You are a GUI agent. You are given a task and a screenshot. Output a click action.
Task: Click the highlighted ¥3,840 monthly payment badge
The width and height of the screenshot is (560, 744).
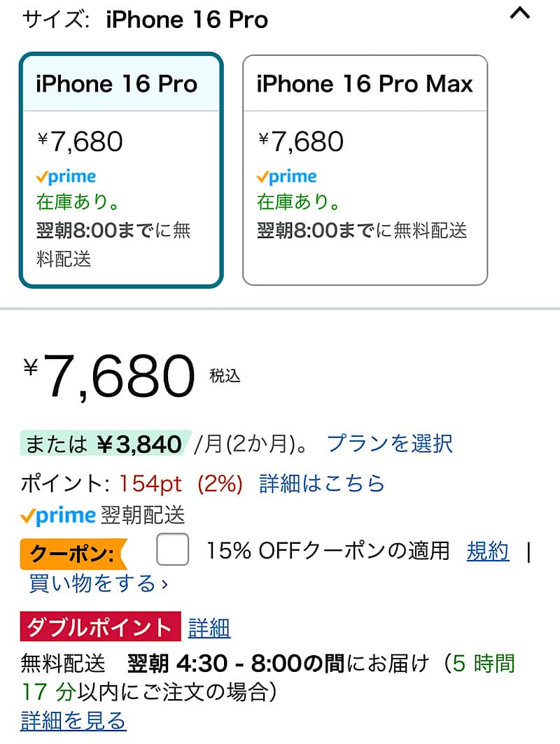[x=105, y=443]
